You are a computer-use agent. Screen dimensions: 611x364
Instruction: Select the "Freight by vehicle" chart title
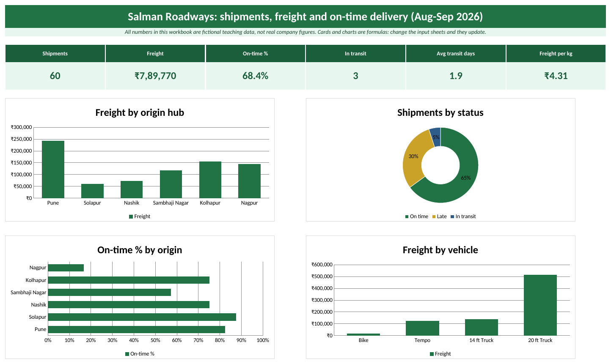(x=440, y=250)
